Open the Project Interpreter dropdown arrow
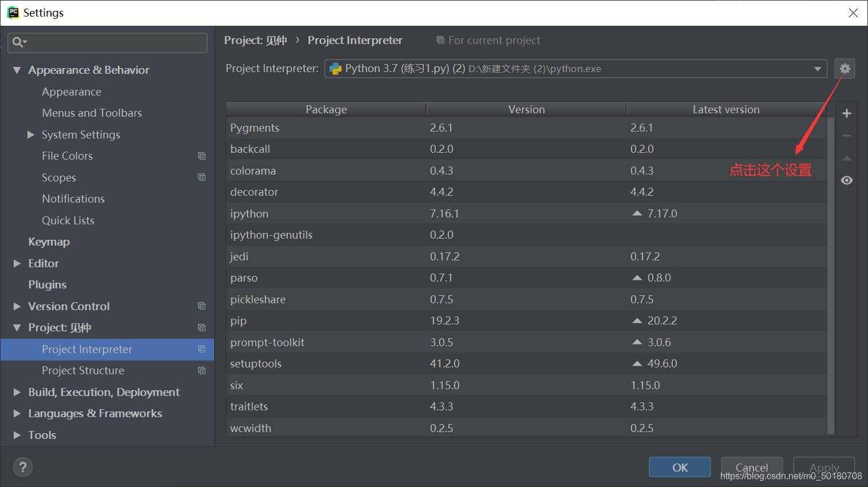Screen dimensions: 868x487 818,69
